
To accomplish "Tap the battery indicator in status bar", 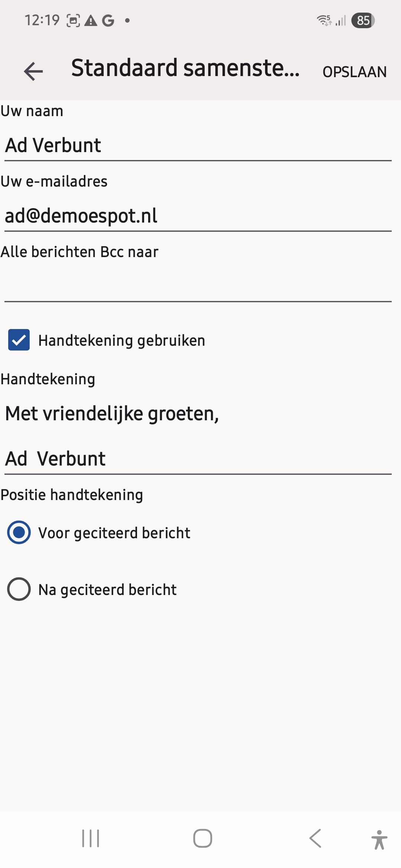I will pyautogui.click(x=363, y=20).
